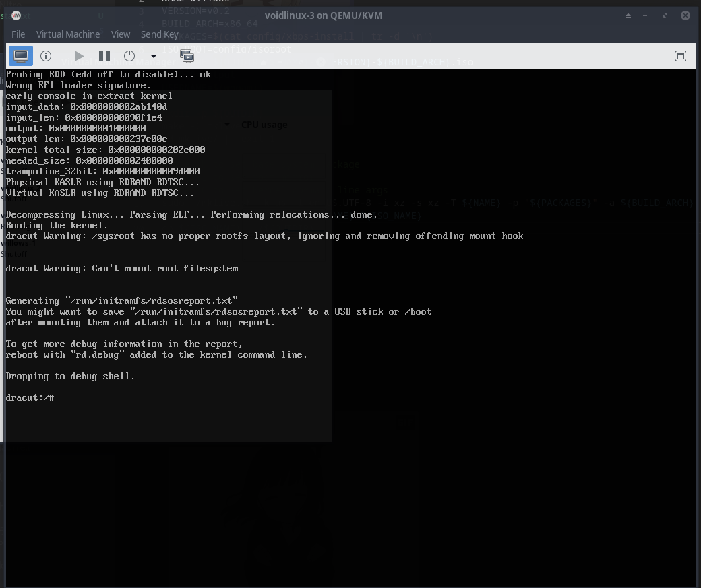Open the Virtual Machine Manager dual-monitor icon
Viewport: 701px width, 588px height.
187,56
